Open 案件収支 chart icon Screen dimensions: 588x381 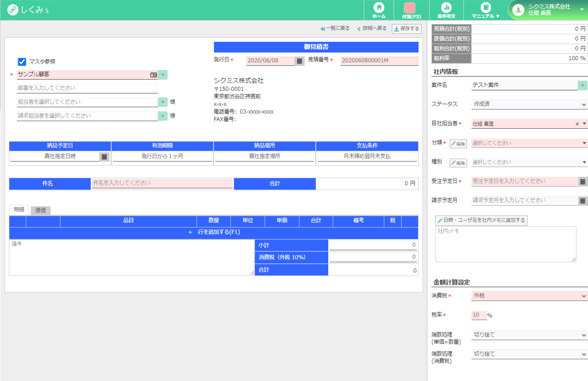click(446, 10)
